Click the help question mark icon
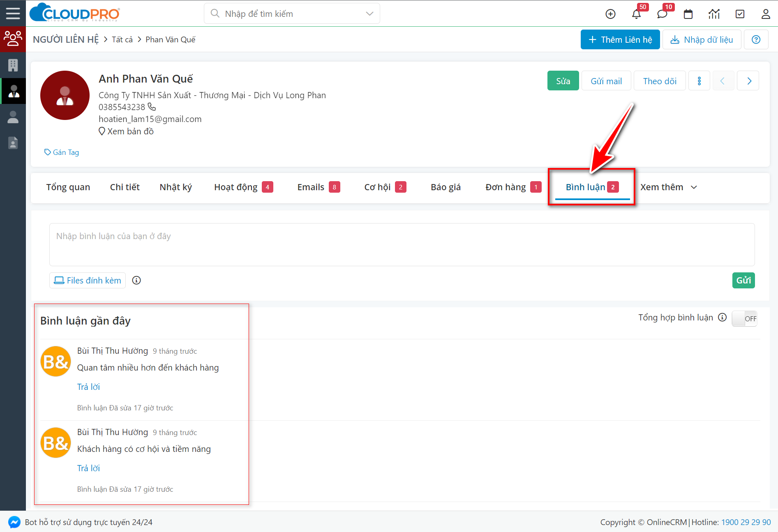The height and width of the screenshot is (532, 778). (756, 39)
